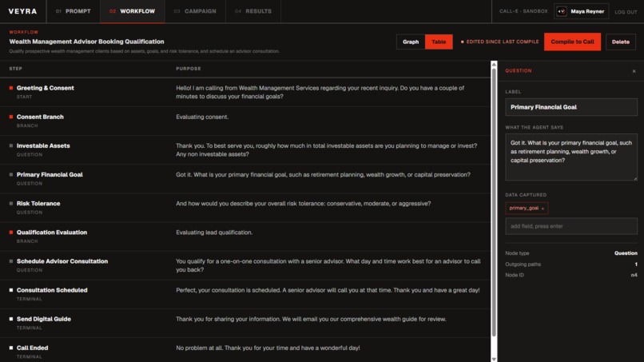Open the Prompt tab
Screen dimensions: 644x362
point(73,11)
